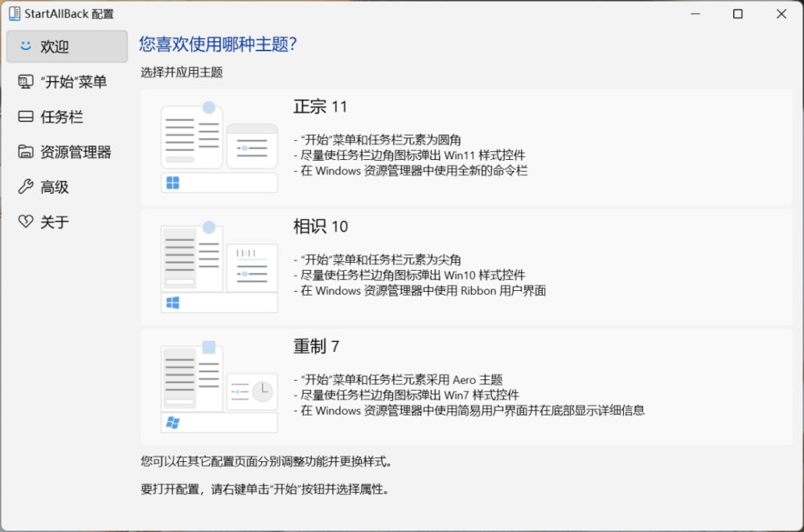The height and width of the screenshot is (532, 804).
Task: Click the line about Win11 样式控件
Action: (409, 155)
